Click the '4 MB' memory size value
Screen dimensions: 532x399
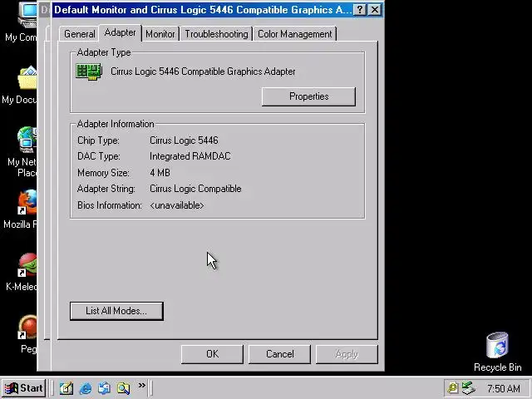[160, 173]
